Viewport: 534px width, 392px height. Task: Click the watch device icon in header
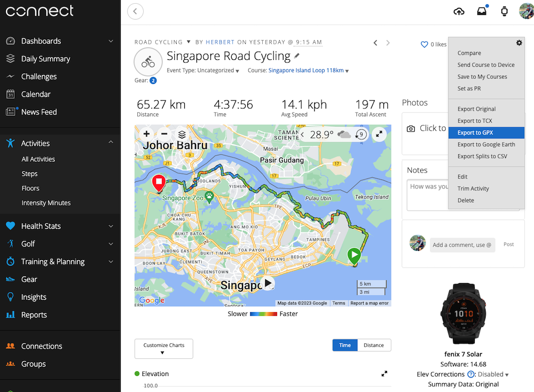[x=504, y=11]
